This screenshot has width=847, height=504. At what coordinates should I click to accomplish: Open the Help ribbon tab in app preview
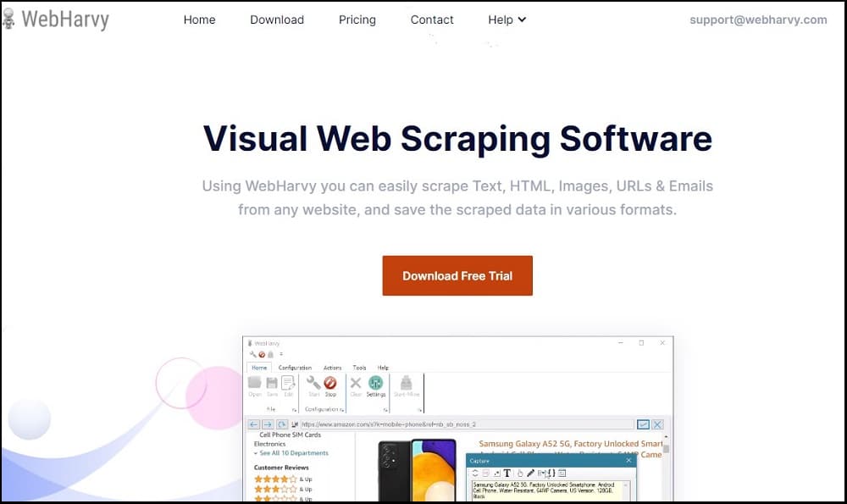tap(383, 368)
